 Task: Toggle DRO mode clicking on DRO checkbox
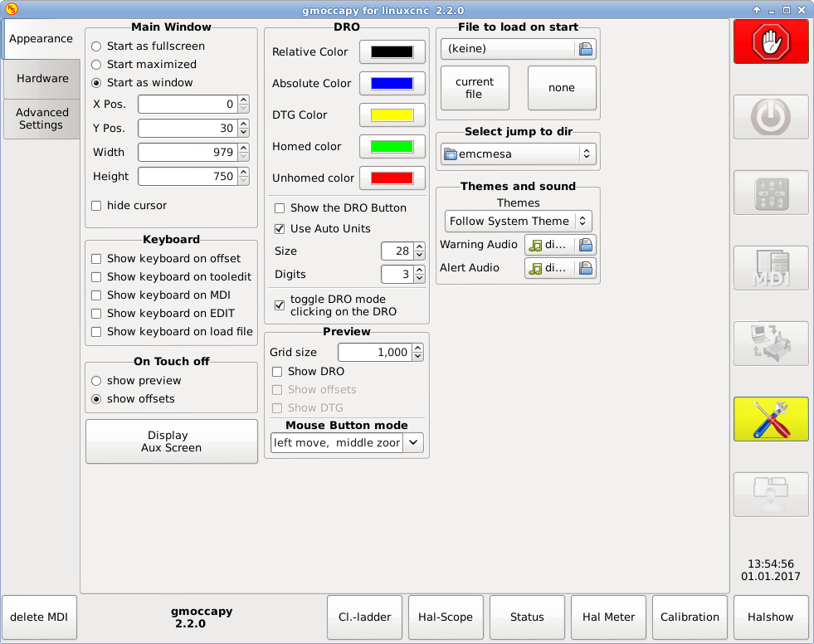click(280, 305)
